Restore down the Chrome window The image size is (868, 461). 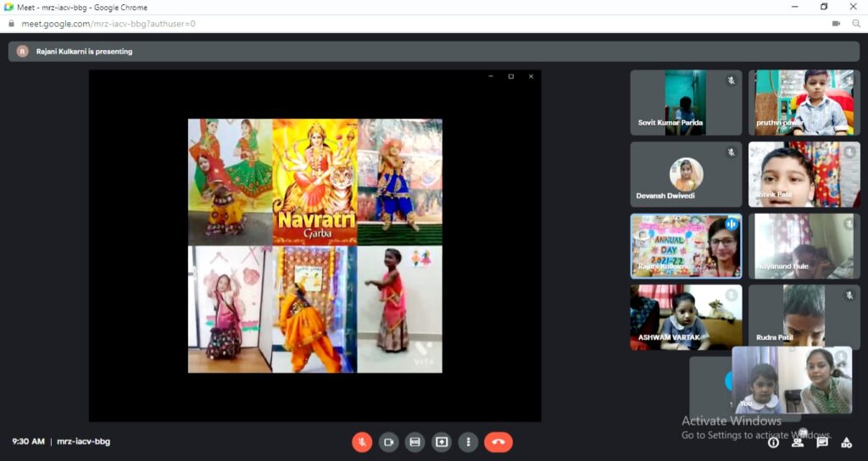tap(824, 7)
